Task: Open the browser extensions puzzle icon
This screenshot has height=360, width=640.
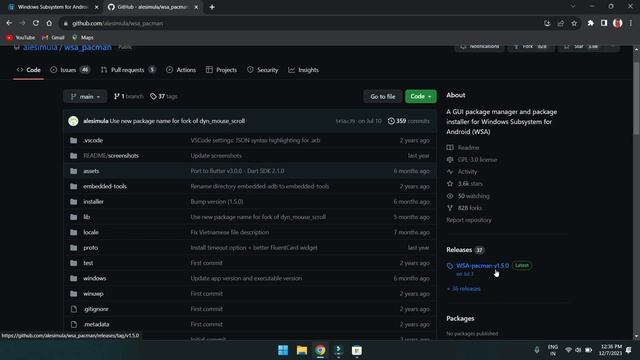Action: (x=591, y=23)
